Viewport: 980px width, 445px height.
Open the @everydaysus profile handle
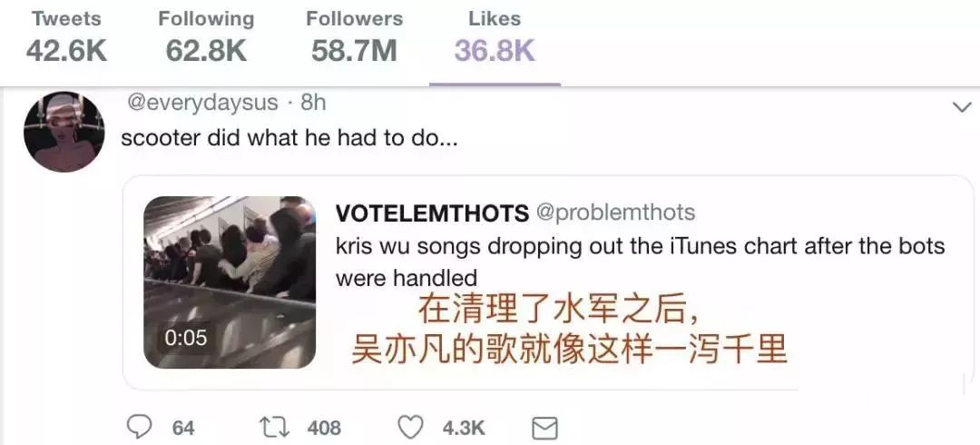201,102
